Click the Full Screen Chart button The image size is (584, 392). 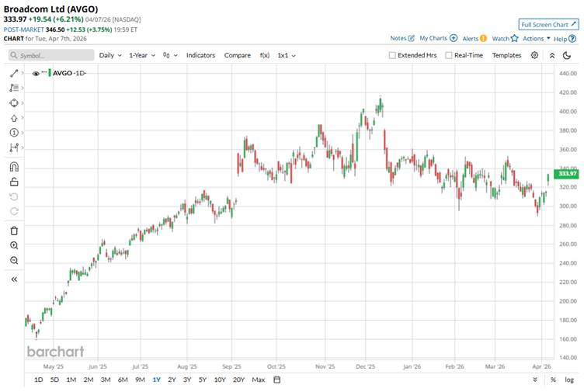(548, 25)
